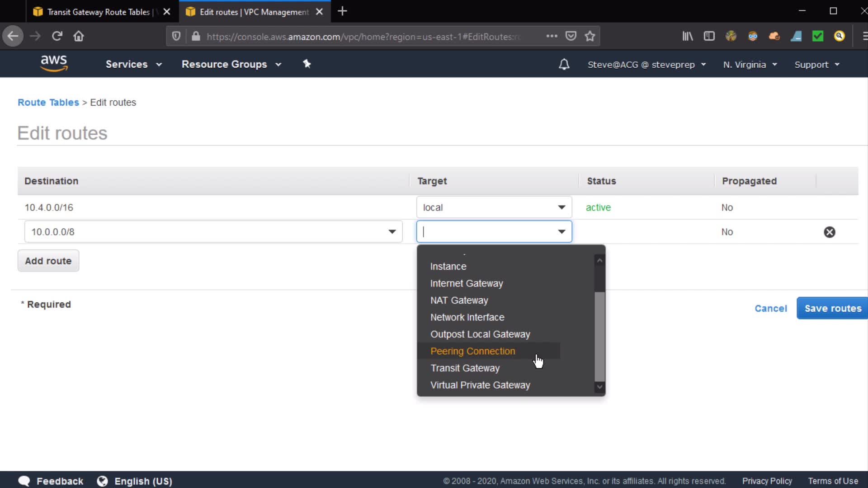This screenshot has width=868, height=488.
Task: Open the N. Virginia region selector
Action: click(x=750, y=65)
